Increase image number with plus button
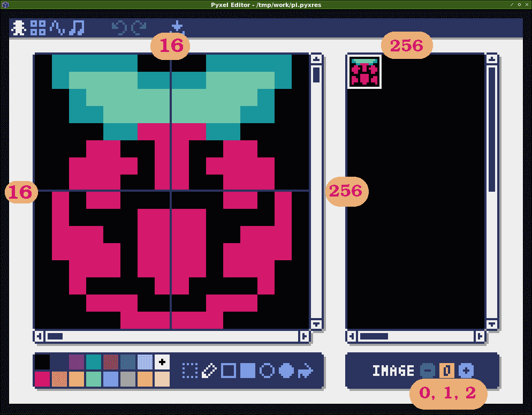Image resolution: width=532 pixels, height=415 pixels. (x=466, y=371)
